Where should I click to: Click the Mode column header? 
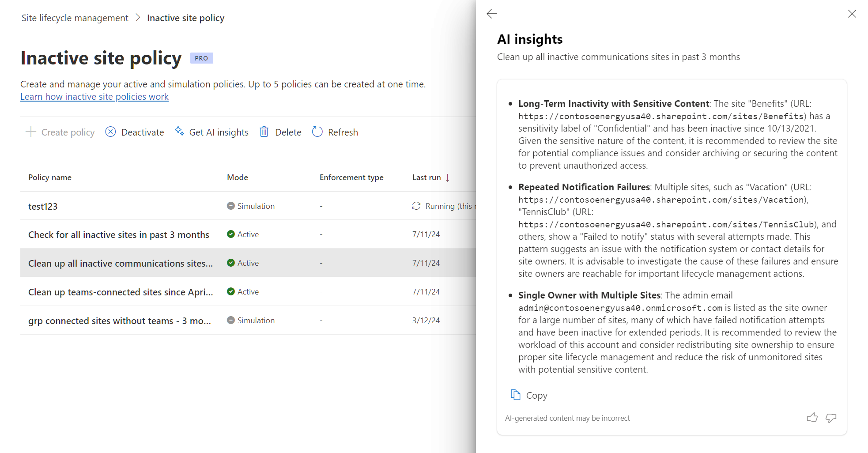pos(238,177)
